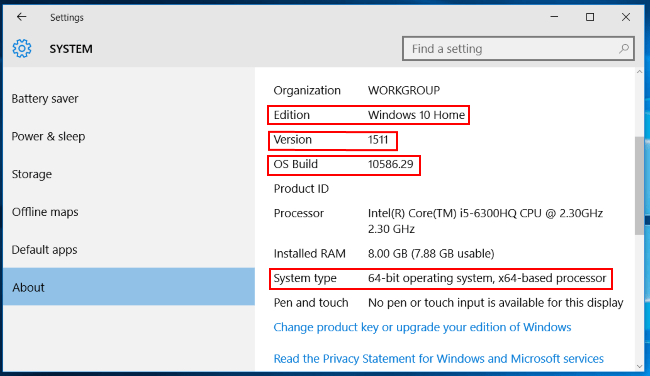Read the Privacy Statement link
The image size is (650, 376).
pos(438,359)
